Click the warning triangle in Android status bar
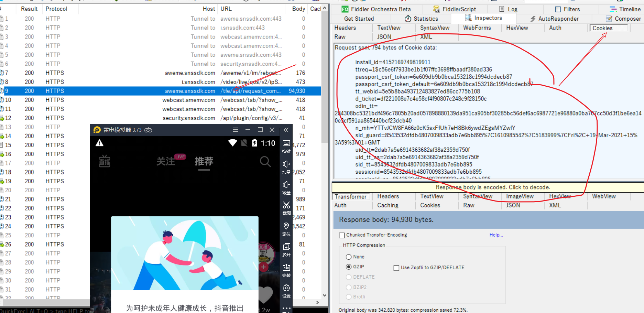The image size is (644, 313). pos(99,143)
